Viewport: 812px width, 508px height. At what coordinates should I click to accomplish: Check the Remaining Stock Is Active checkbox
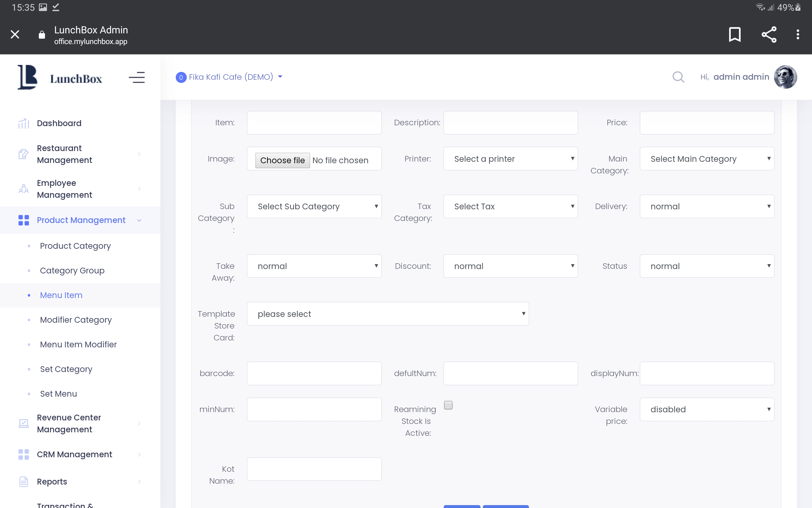click(448, 405)
